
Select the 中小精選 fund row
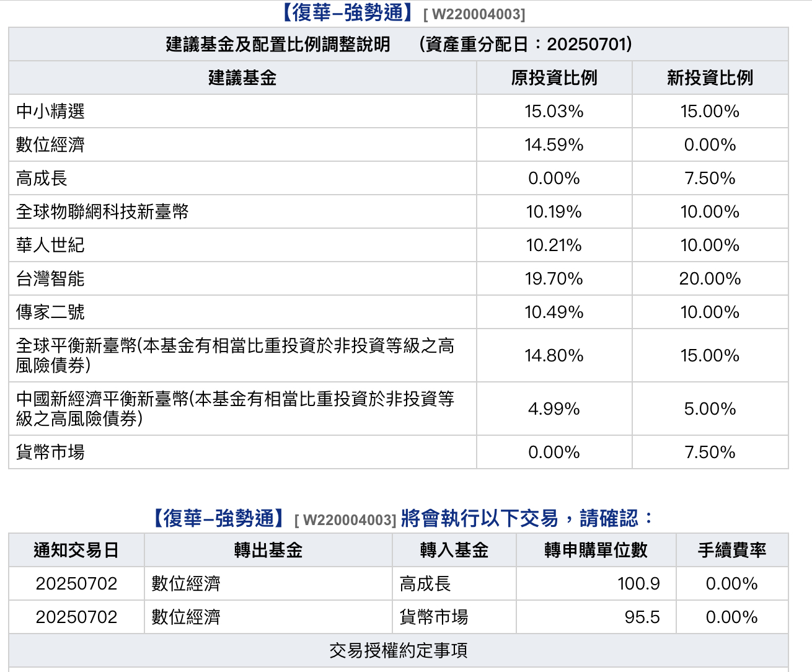click(x=51, y=112)
